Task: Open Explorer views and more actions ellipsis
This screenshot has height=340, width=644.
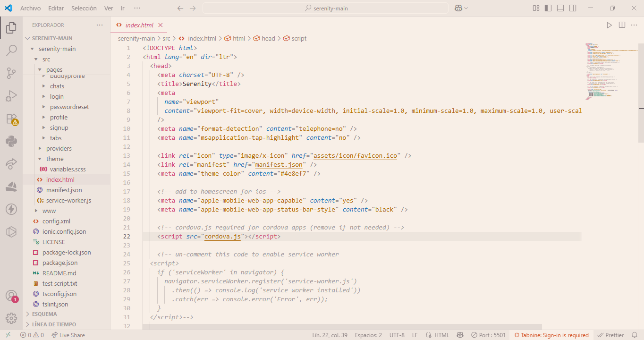Action: click(100, 25)
